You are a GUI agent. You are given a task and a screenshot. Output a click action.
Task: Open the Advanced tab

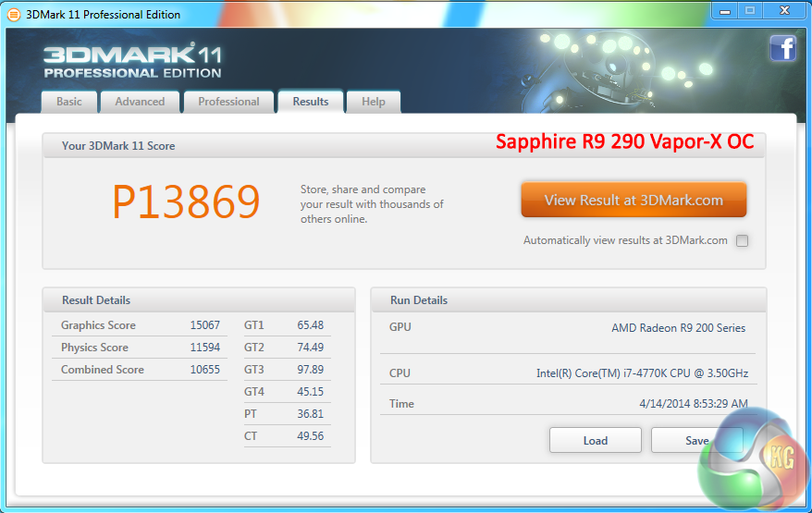pos(140,102)
